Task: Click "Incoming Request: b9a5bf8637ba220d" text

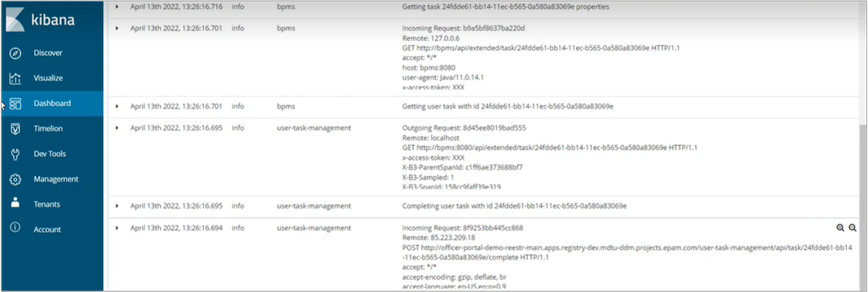Action: pyautogui.click(x=463, y=28)
